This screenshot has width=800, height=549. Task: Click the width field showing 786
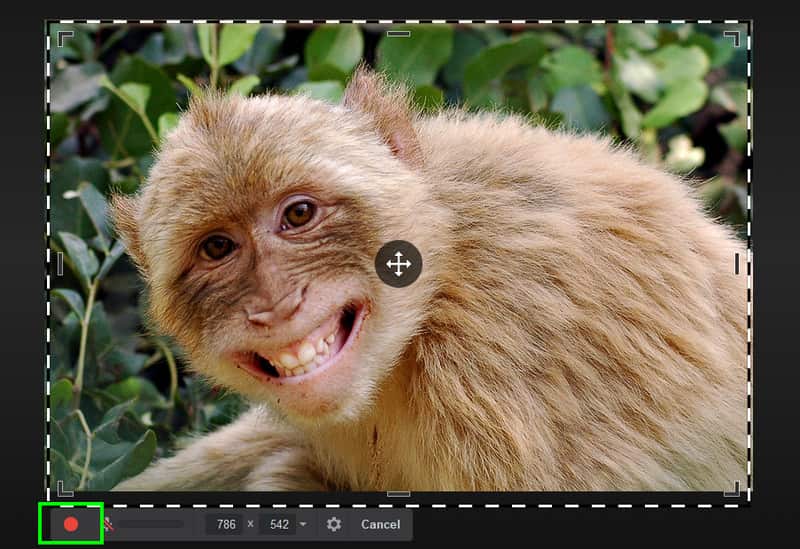[225, 524]
